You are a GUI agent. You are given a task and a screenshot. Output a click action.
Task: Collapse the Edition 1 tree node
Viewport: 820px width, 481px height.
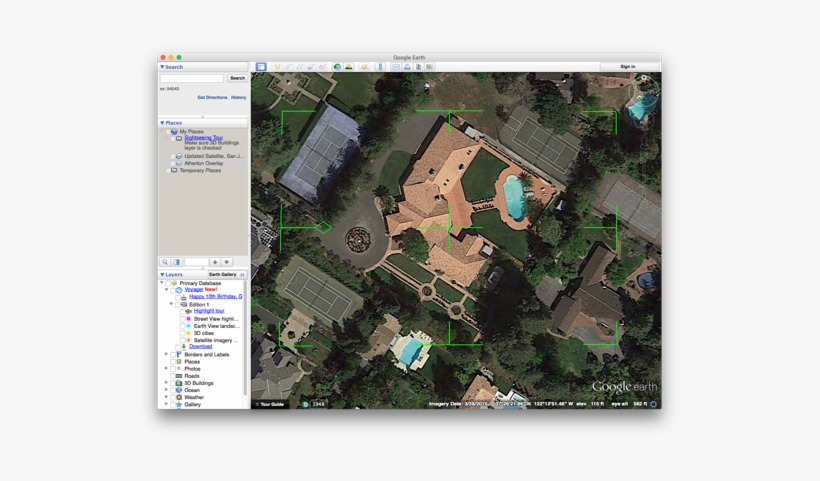click(171, 304)
